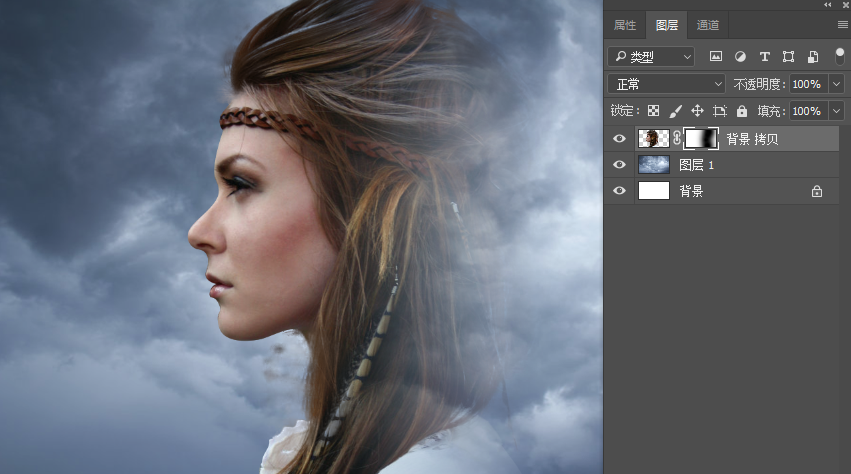This screenshot has height=474, width=851.
Task: Open the 类型 filter type dropdown
Action: 651,57
